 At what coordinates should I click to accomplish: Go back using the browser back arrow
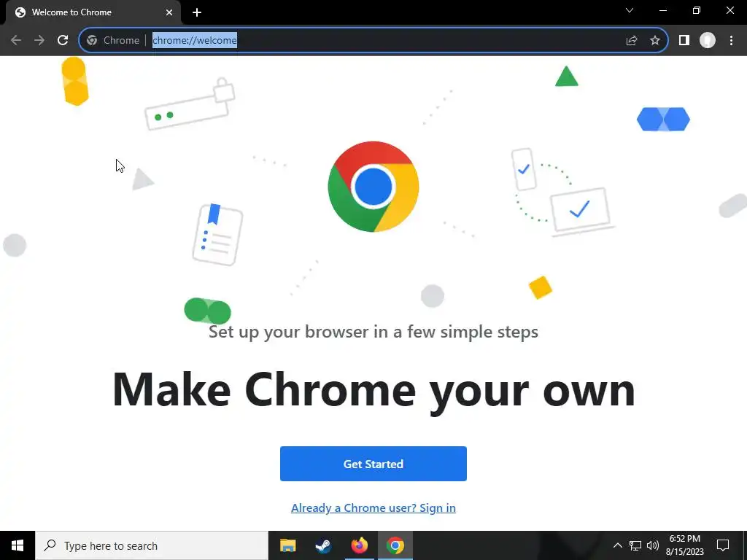[x=16, y=41]
